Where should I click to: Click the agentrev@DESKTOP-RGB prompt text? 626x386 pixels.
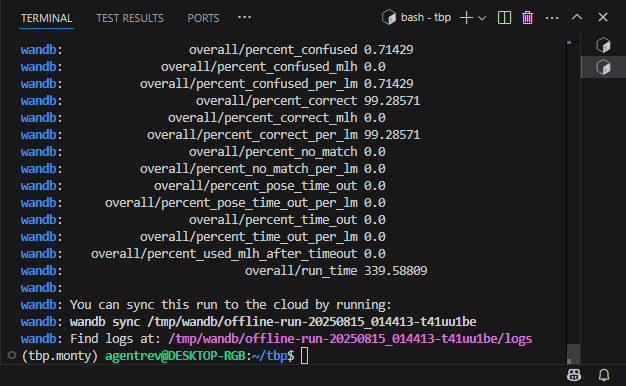175,355
